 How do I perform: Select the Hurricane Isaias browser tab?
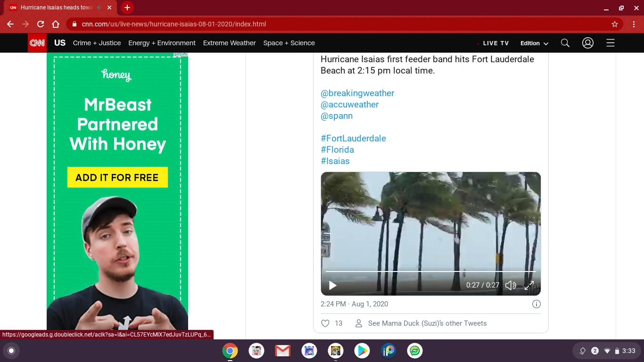click(x=57, y=8)
